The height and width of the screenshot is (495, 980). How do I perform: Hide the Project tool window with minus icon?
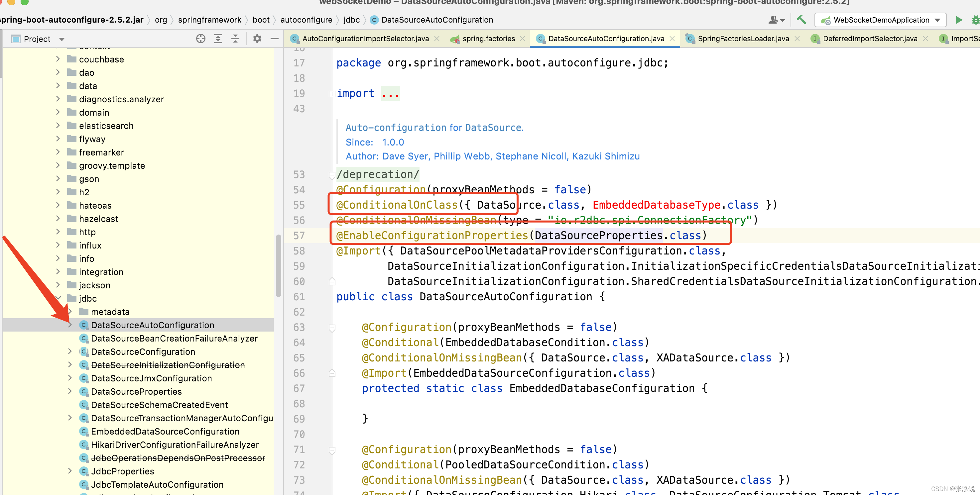click(x=274, y=39)
